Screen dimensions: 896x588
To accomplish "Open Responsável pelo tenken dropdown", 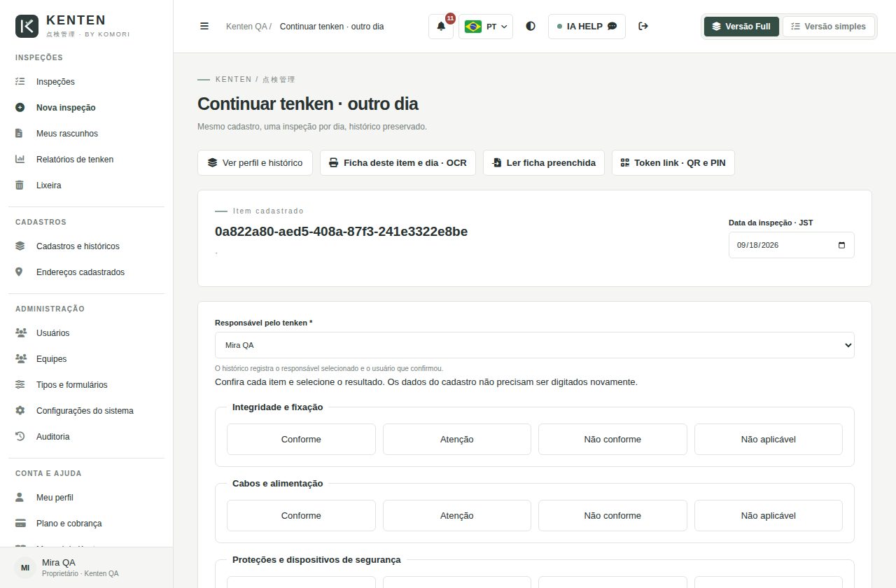I will point(534,345).
